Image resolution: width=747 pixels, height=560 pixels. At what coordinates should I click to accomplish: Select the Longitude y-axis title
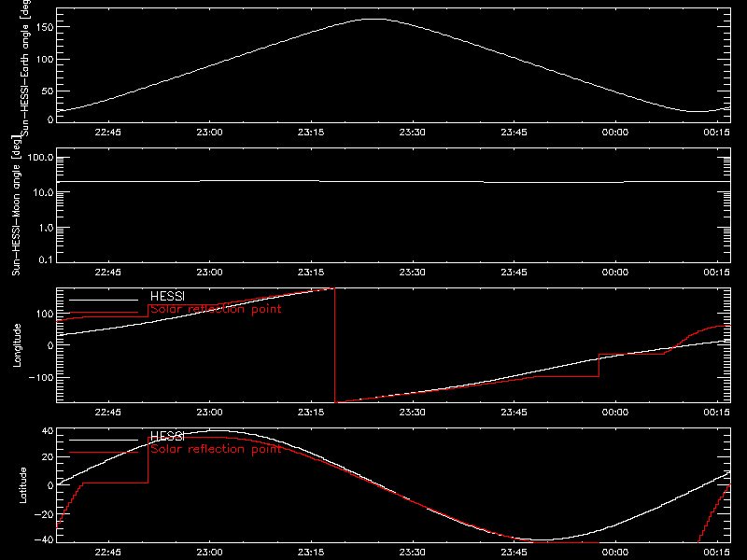[x=17, y=345]
